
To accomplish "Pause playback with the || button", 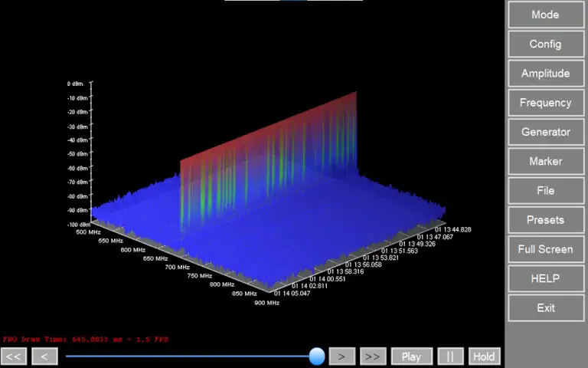I will click(450, 356).
